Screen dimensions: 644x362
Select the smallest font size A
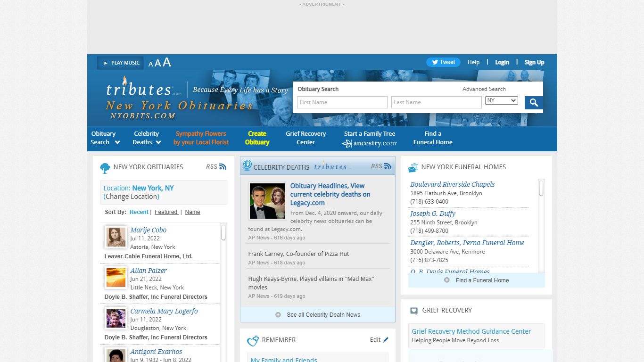click(x=151, y=64)
